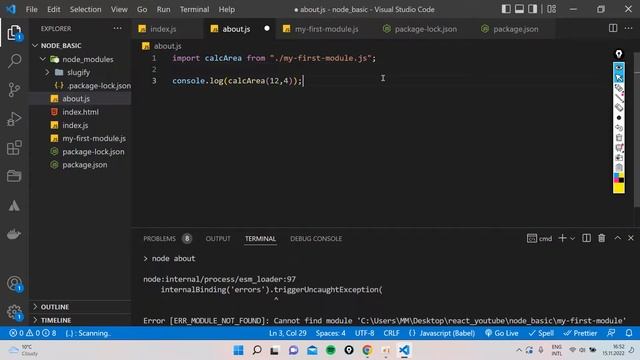Expand the slugify folder
The height and width of the screenshot is (360, 640).
[47, 72]
